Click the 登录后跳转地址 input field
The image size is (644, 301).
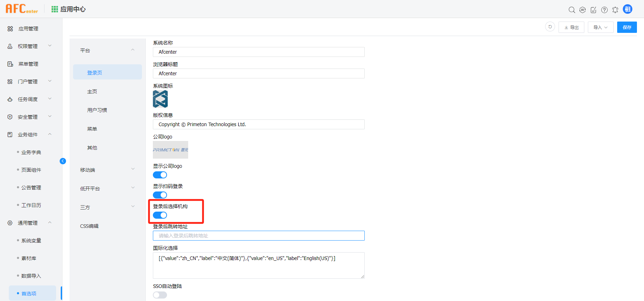258,236
